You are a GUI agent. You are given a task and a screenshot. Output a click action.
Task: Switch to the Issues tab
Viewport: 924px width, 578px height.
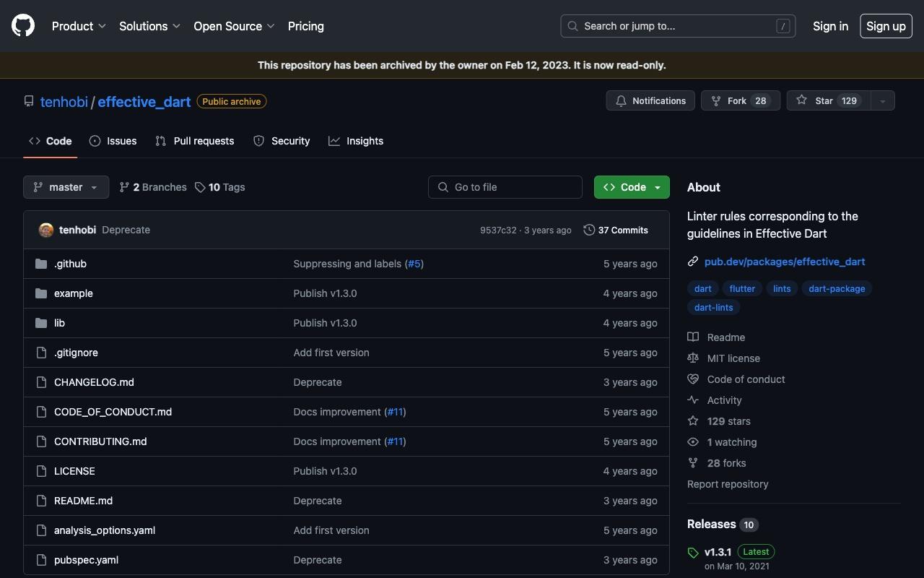[113, 141]
